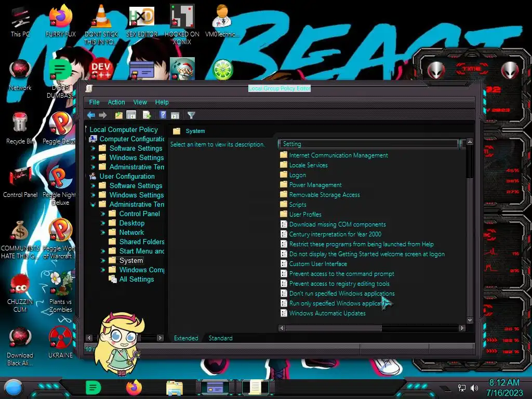Click the green notes app taskbar icon

pyautogui.click(x=94, y=388)
